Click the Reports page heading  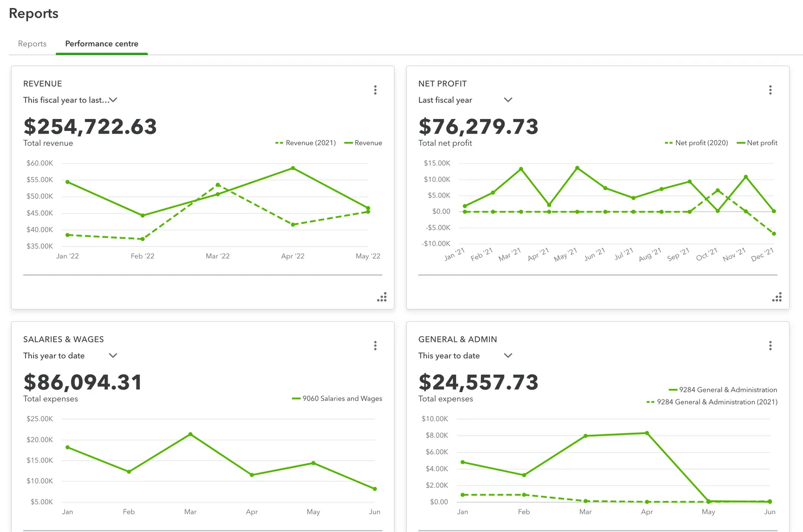pyautogui.click(x=34, y=14)
